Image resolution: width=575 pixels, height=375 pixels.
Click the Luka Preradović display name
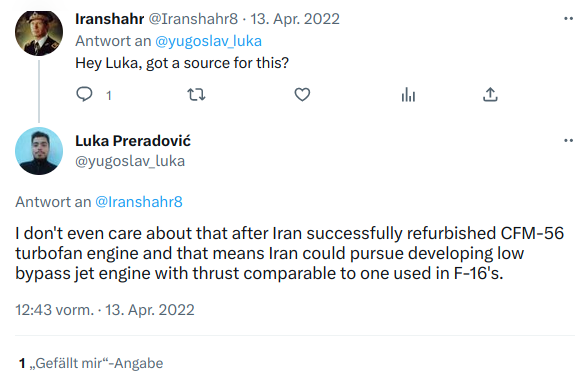pyautogui.click(x=133, y=141)
